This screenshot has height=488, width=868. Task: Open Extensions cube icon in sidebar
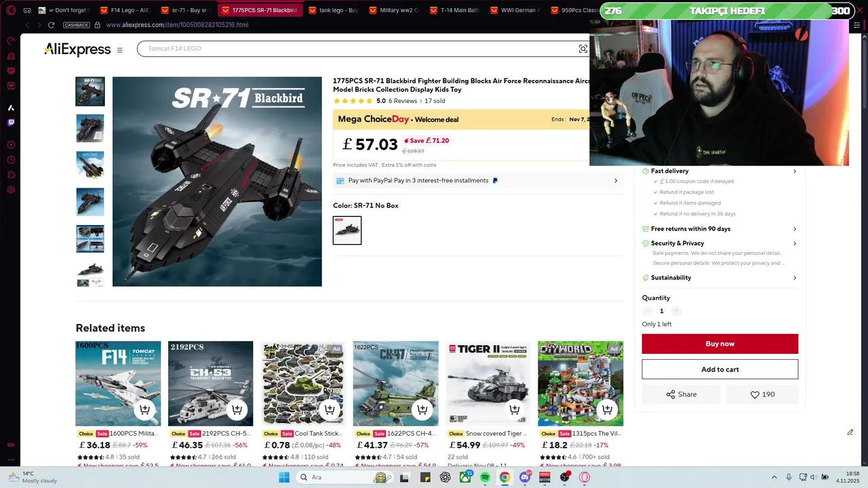point(11,175)
